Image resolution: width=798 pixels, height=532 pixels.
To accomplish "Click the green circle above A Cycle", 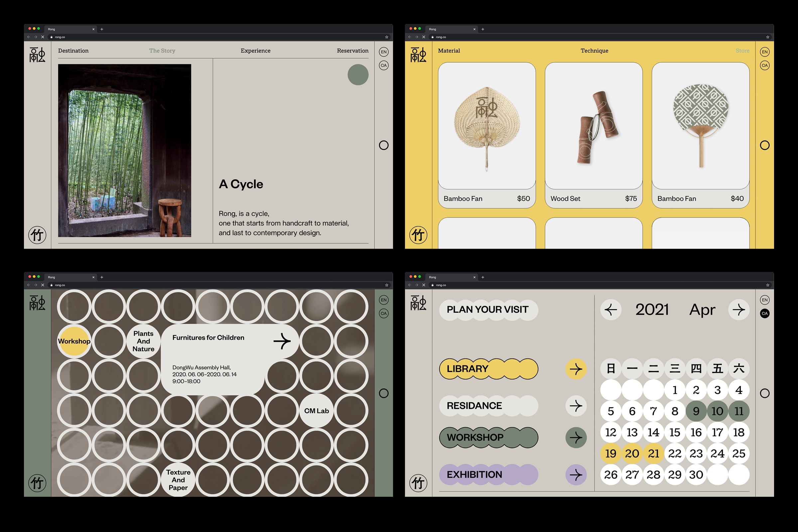I will pos(358,74).
